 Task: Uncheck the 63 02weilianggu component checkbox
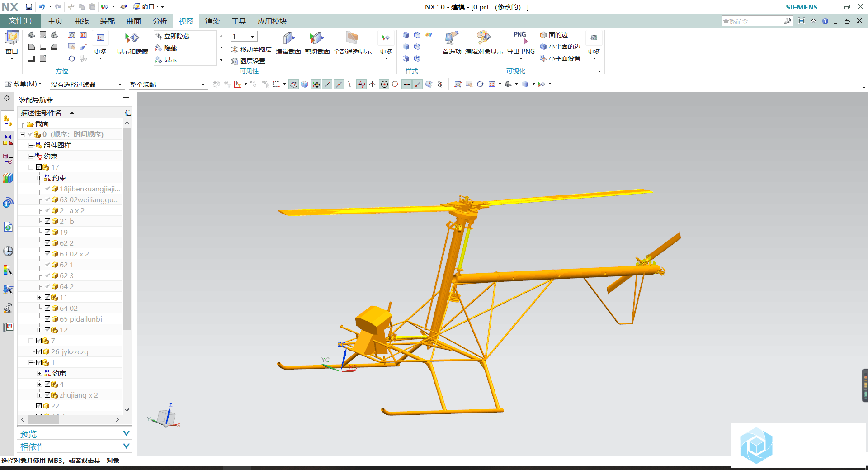click(x=47, y=199)
